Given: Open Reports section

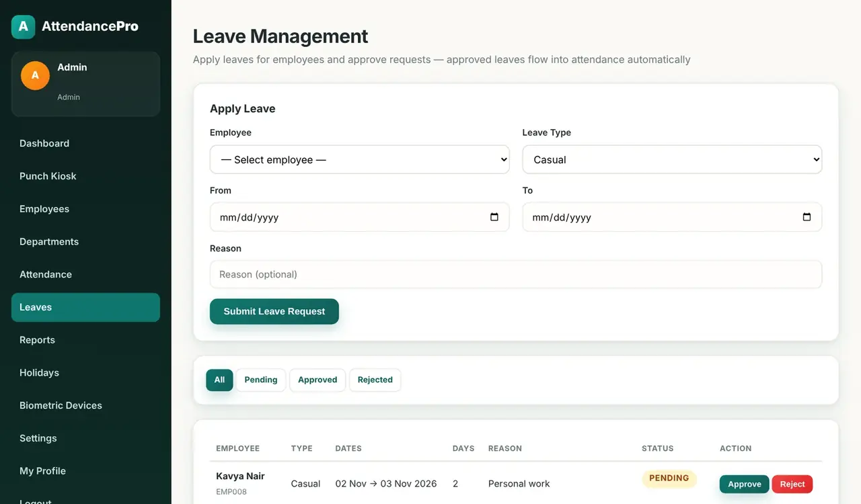Looking at the screenshot, I should coord(85,340).
